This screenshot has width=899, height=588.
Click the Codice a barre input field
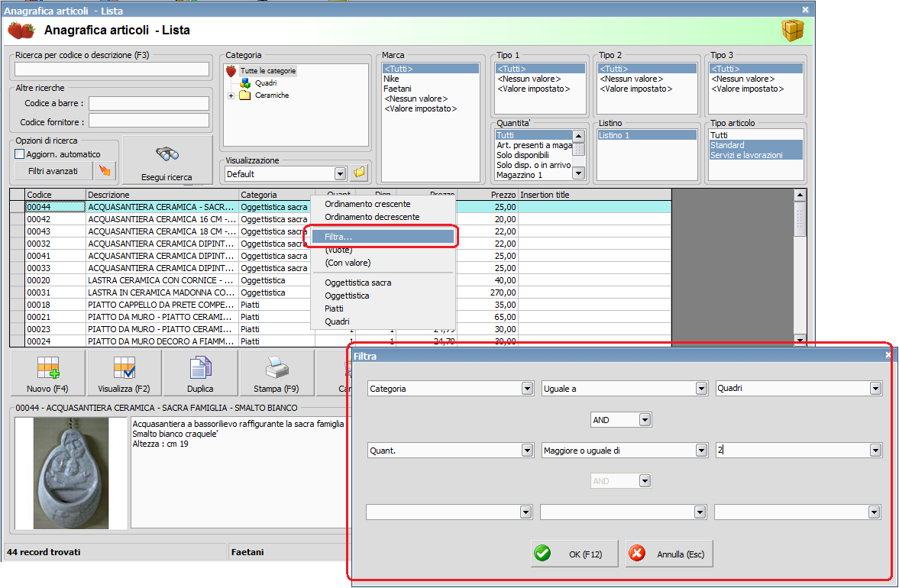(x=149, y=103)
